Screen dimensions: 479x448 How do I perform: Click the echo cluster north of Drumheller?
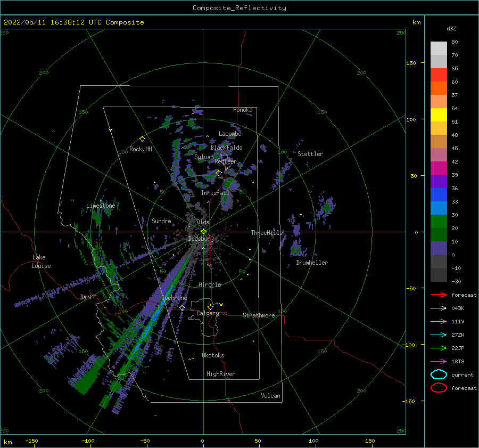297,248
